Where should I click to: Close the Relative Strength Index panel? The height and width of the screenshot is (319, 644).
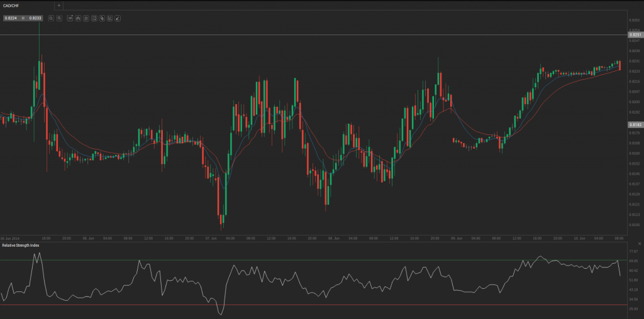point(639,243)
